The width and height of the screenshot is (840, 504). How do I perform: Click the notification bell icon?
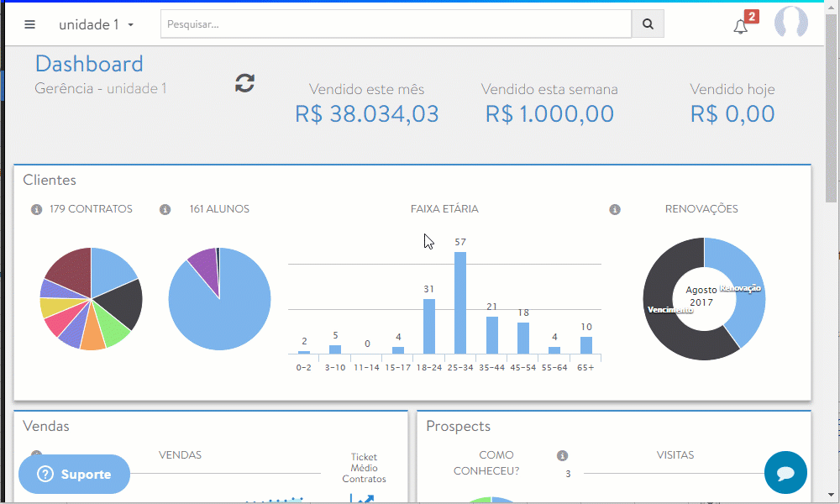tap(740, 26)
